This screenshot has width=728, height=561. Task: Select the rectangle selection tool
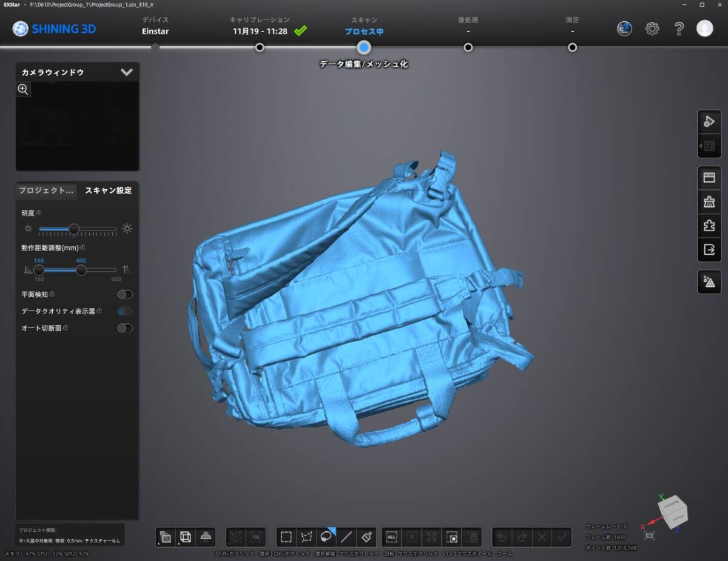pos(286,537)
